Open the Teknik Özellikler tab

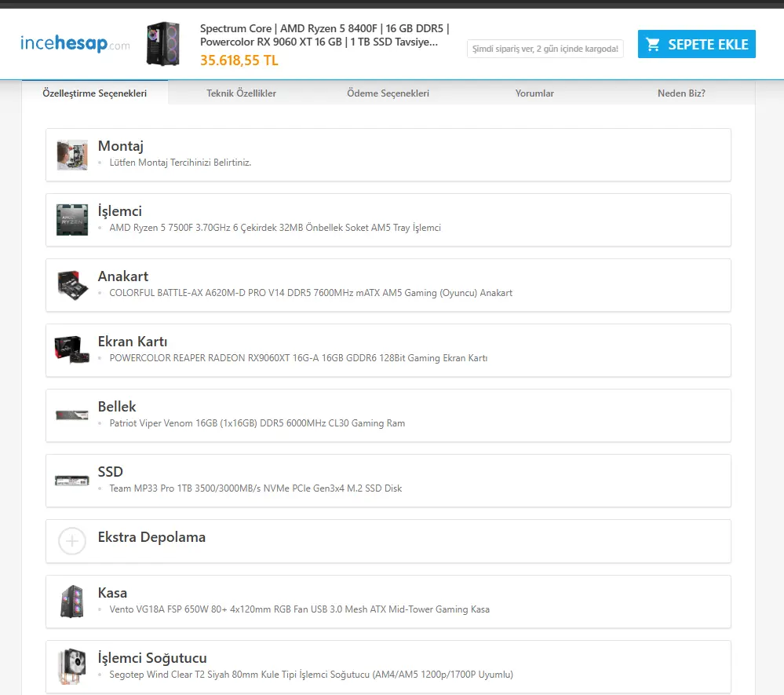241,93
